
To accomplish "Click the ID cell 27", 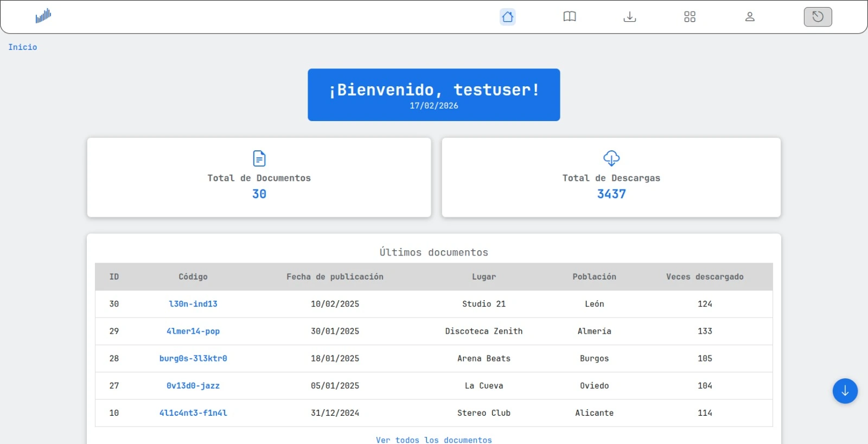I will click(x=114, y=385).
